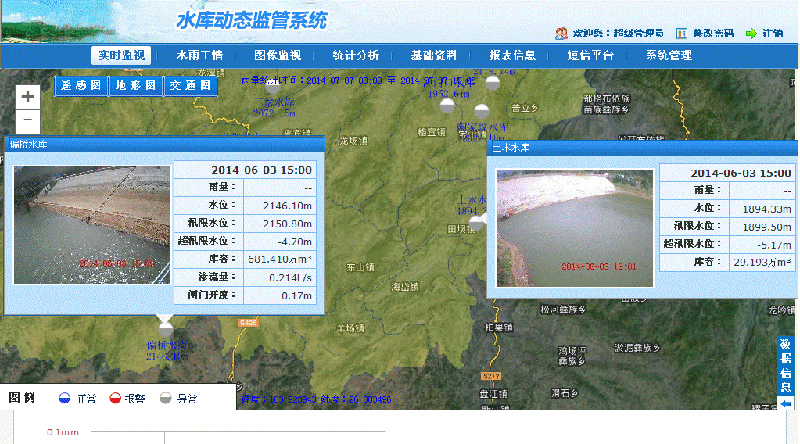Image resolution: width=800 pixels, height=444 pixels.
Task: Click the red alarm-status legend icon
Action: (x=115, y=398)
